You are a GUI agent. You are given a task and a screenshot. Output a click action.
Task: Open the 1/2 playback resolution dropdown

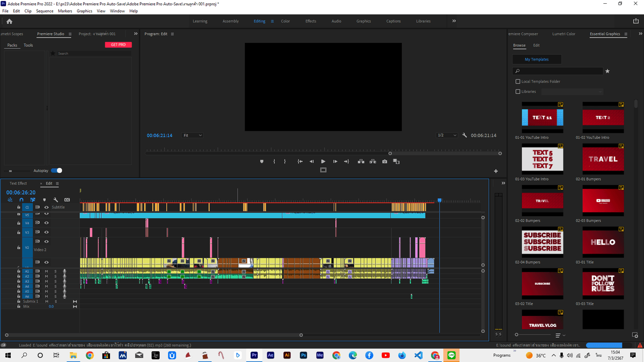pos(447,136)
